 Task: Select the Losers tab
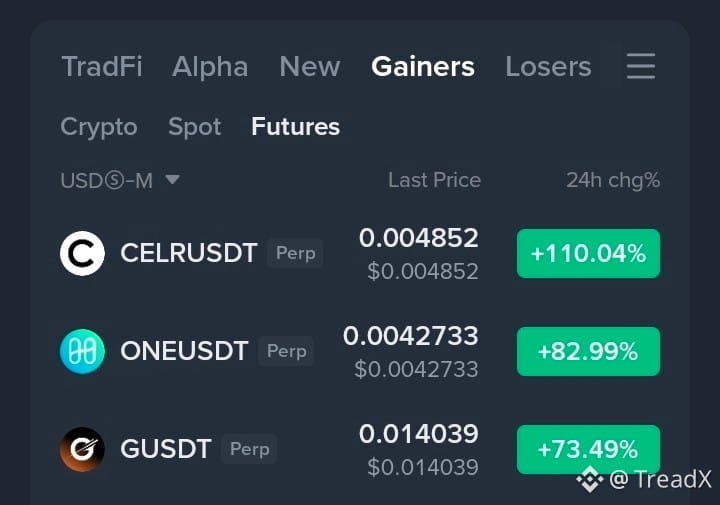pyautogui.click(x=548, y=67)
